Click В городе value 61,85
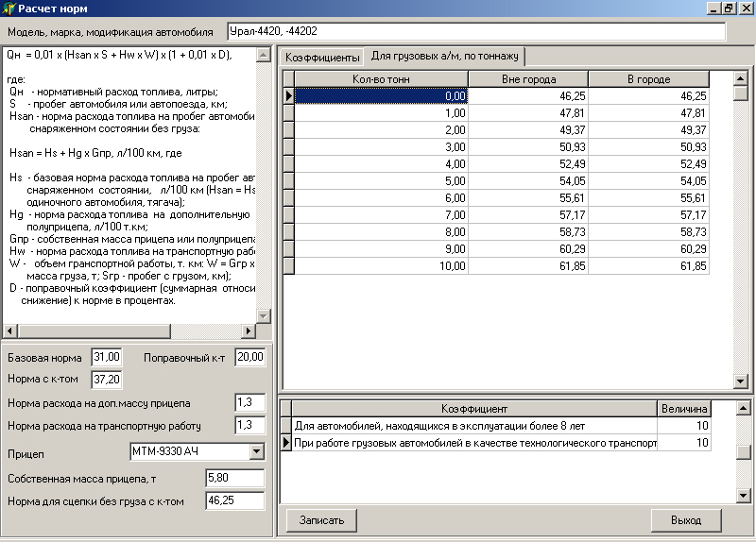756x542 pixels. [x=649, y=266]
